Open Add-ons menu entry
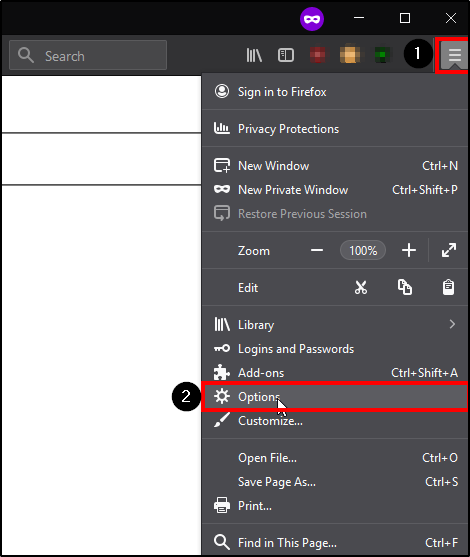This screenshot has width=470, height=557. [334, 373]
